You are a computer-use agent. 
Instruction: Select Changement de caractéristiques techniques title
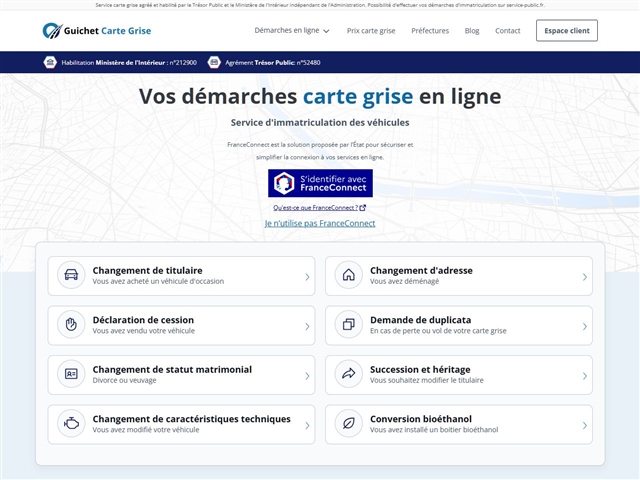(191, 419)
